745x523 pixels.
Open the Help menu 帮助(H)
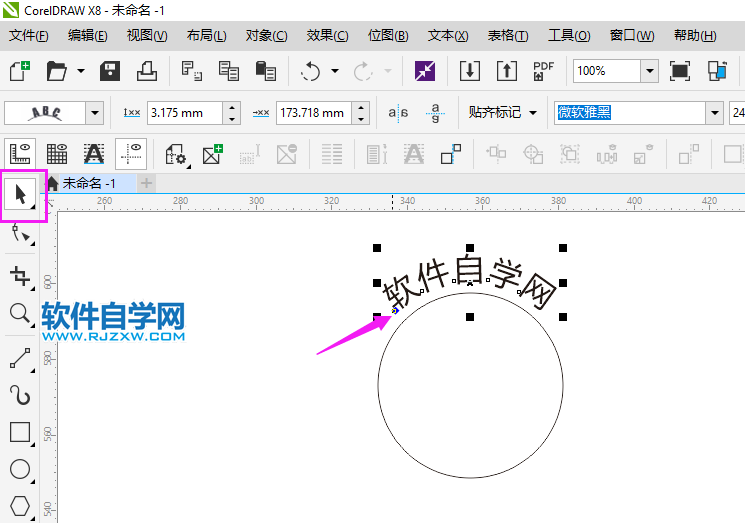tap(695, 36)
